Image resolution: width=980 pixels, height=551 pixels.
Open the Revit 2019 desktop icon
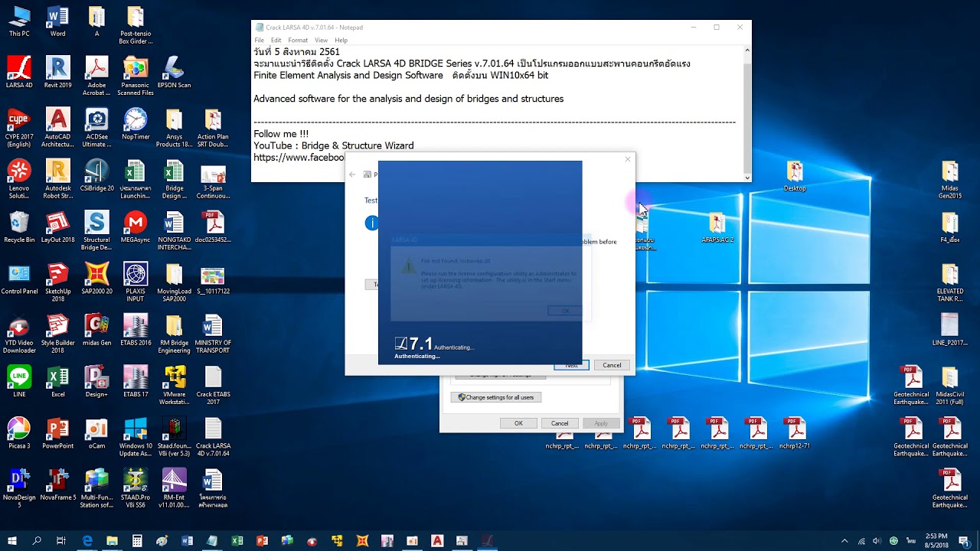(x=58, y=73)
